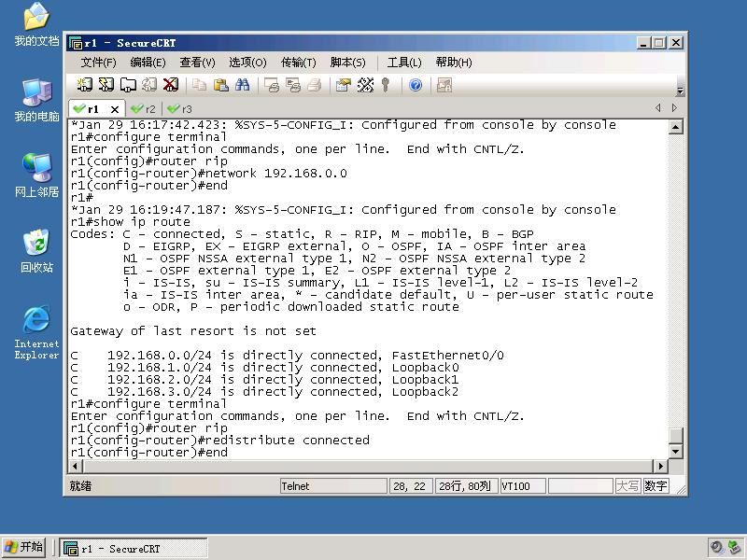The image size is (747, 560).
Task: Click the 'network 192.168.0.0' command line
Action: [209, 174]
